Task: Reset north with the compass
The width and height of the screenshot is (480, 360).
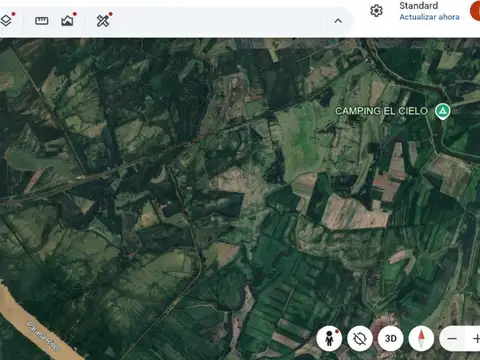Action: tap(421, 339)
